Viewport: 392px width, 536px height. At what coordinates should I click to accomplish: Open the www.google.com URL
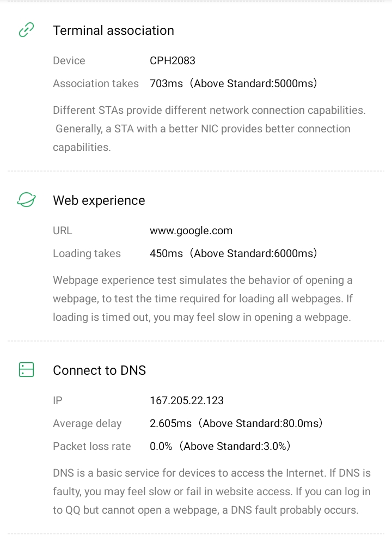(x=191, y=230)
